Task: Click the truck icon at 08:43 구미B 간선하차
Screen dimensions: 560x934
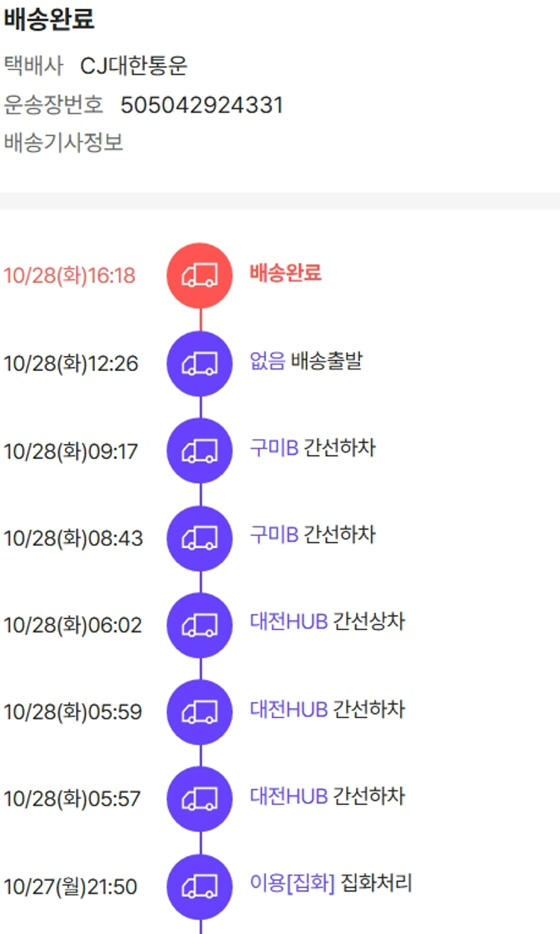Action: (x=199, y=538)
